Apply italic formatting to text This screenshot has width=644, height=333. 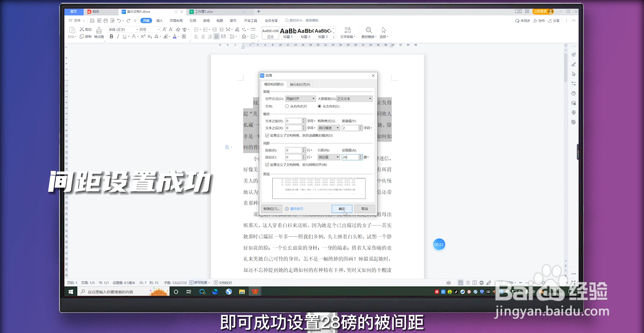[x=118, y=37]
